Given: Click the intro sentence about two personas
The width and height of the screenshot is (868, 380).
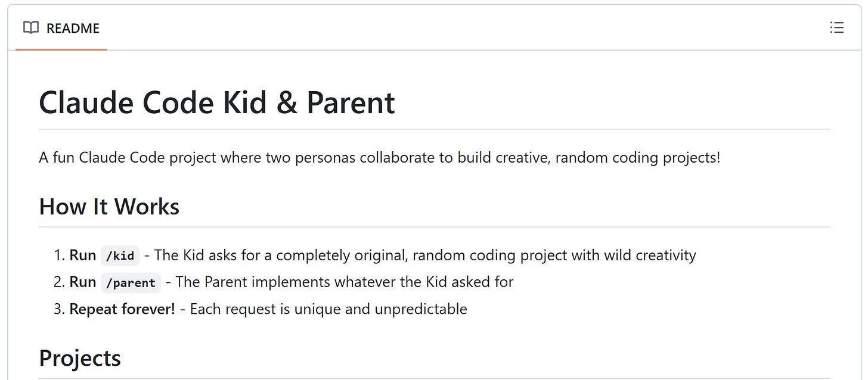Looking at the screenshot, I should 379,158.
